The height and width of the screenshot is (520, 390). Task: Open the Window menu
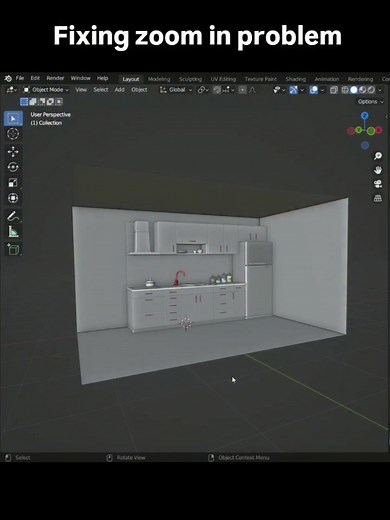point(80,78)
